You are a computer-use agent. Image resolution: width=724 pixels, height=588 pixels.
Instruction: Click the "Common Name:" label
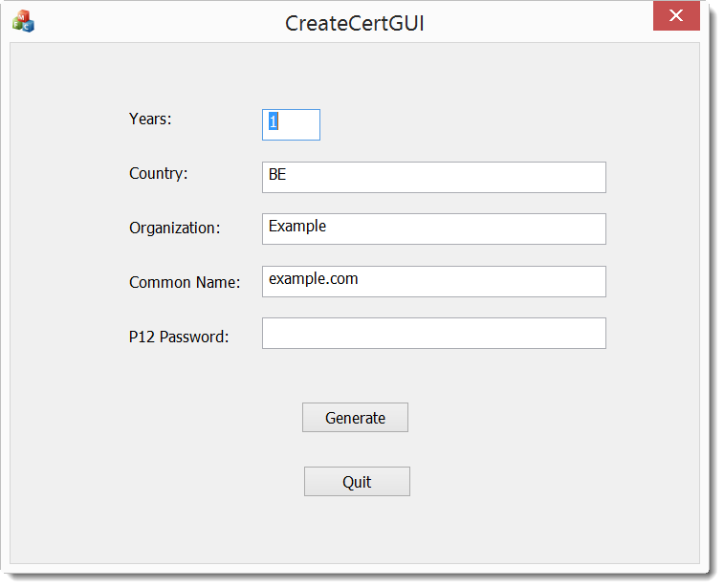tap(185, 283)
